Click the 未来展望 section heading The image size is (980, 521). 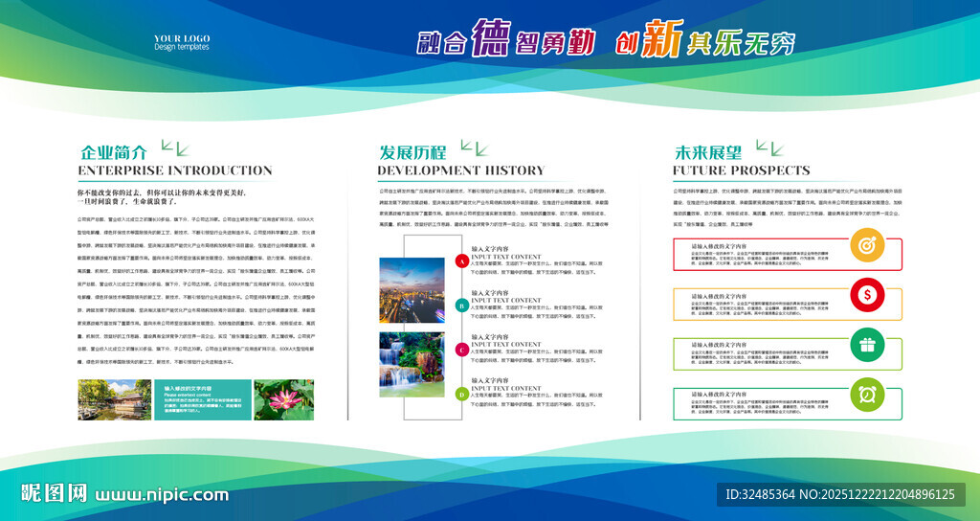coord(707,152)
